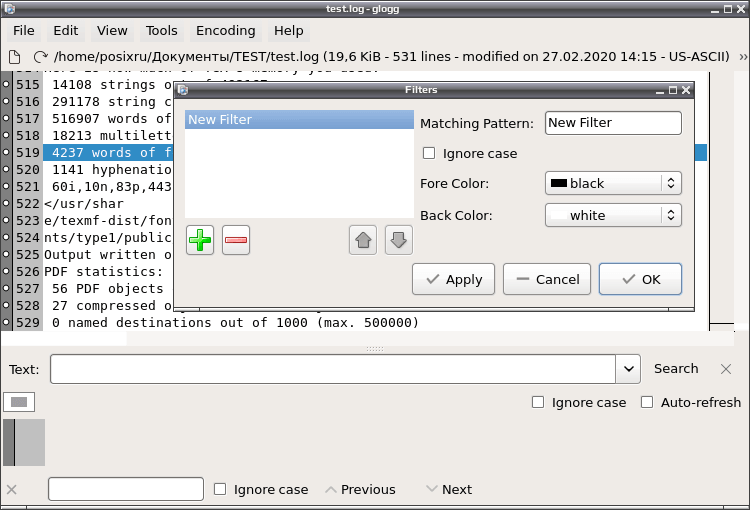Move the filter up with the up arrow
Screen dimensions: 750x510
coord(363,240)
